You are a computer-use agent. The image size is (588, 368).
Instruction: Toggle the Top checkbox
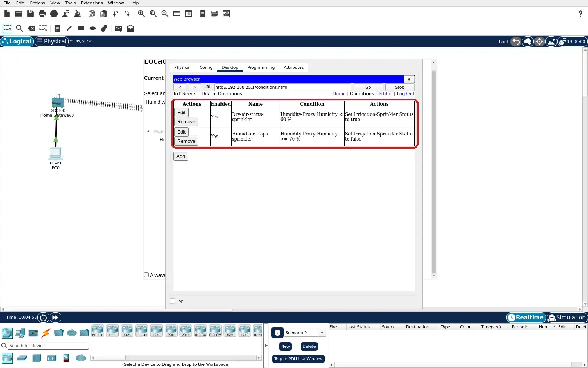pos(172,301)
